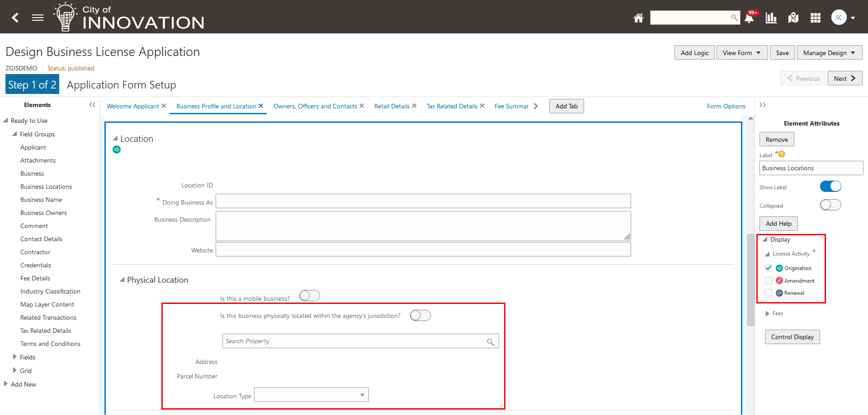This screenshot has height=415, width=868.
Task: Expand the Element Attributes panel arrows
Action: coord(763,105)
